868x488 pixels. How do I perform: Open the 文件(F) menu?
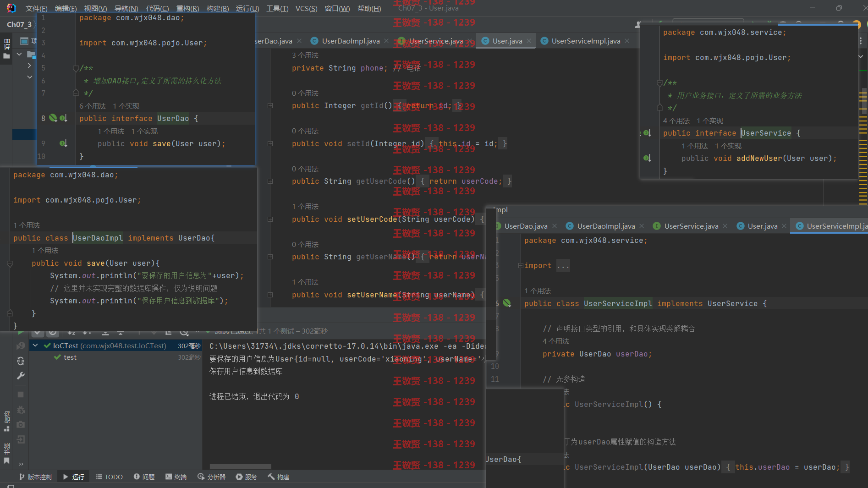(36, 8)
